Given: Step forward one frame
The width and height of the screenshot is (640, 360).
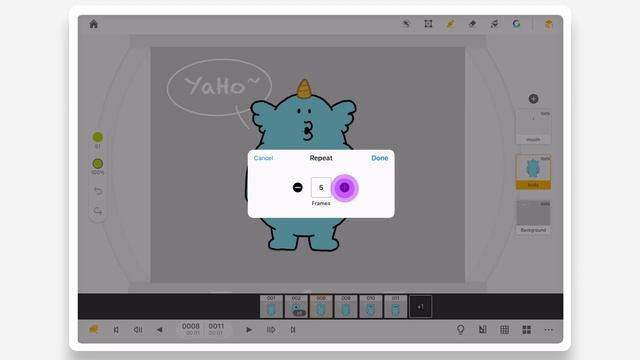Looking at the screenshot, I should click(x=271, y=330).
